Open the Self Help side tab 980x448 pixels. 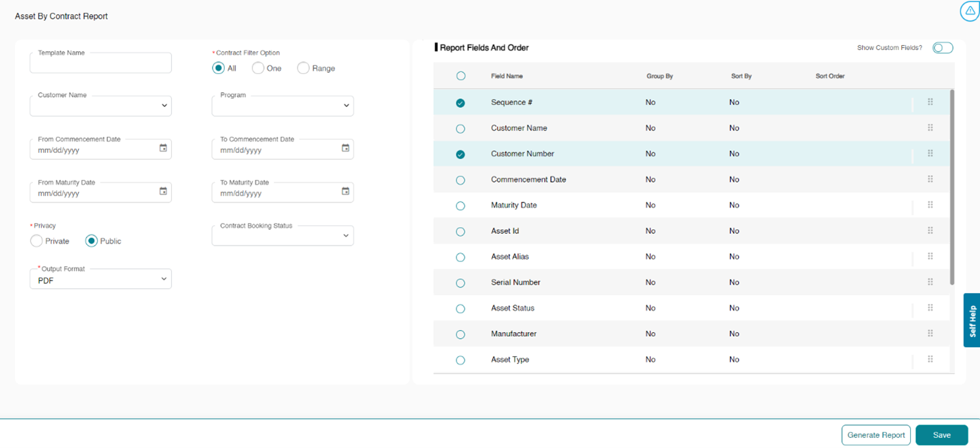click(x=971, y=320)
